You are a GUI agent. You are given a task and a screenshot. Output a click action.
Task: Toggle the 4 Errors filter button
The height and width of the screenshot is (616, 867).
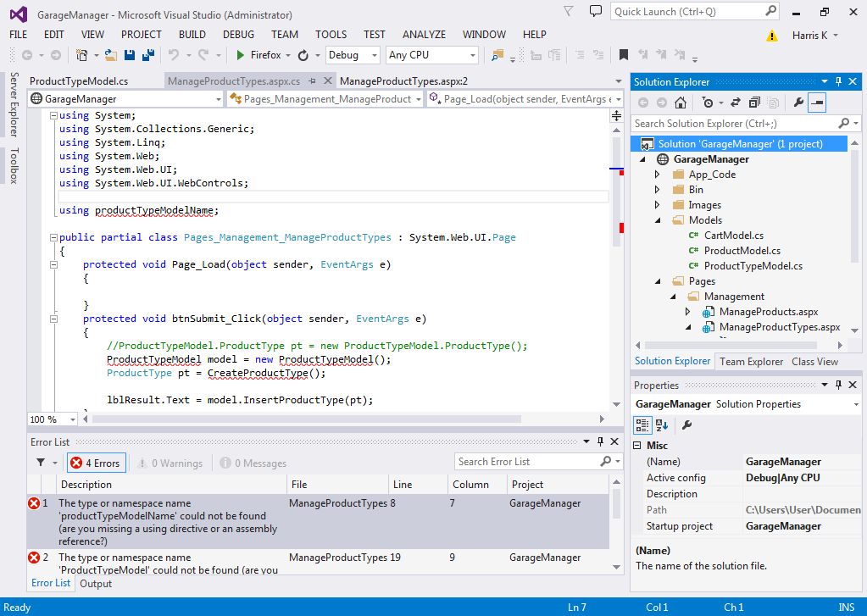pos(96,463)
